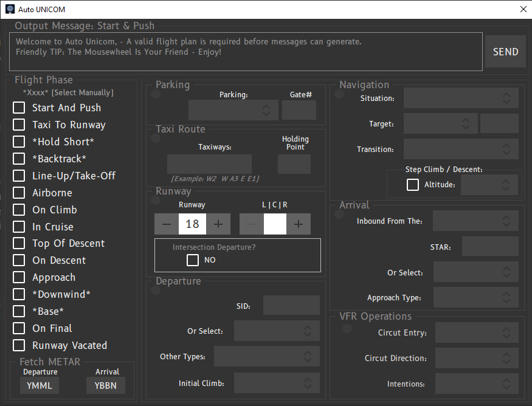Fetch METAR for departure YMML
This screenshot has width=532, height=406.
tap(40, 385)
